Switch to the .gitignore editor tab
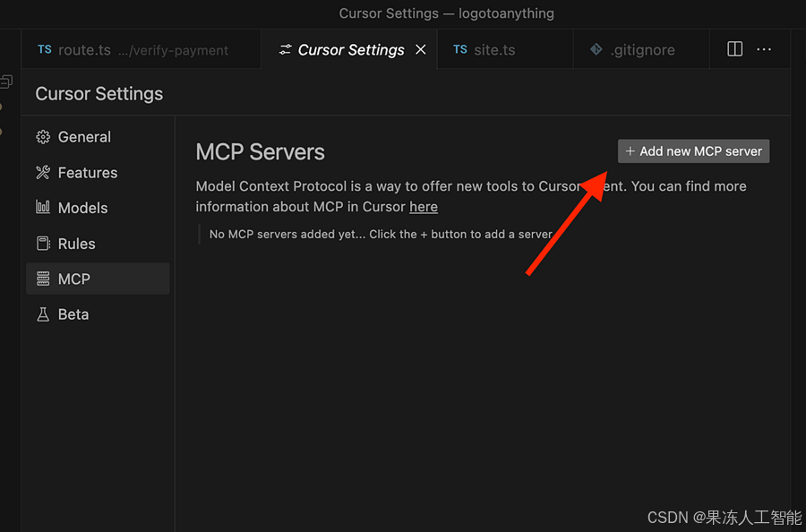This screenshot has width=806, height=532. tap(641, 49)
